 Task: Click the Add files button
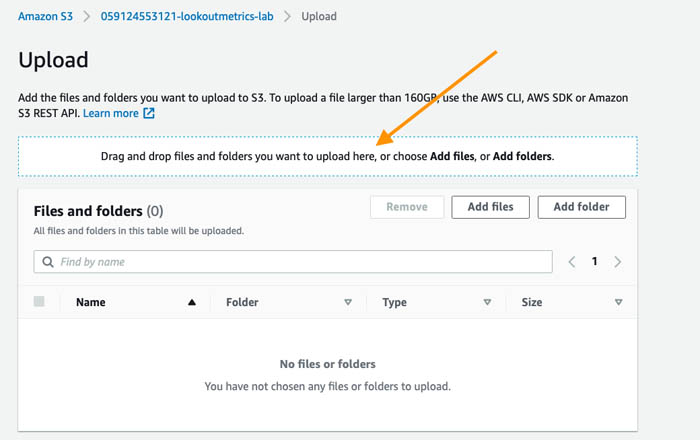(490, 207)
